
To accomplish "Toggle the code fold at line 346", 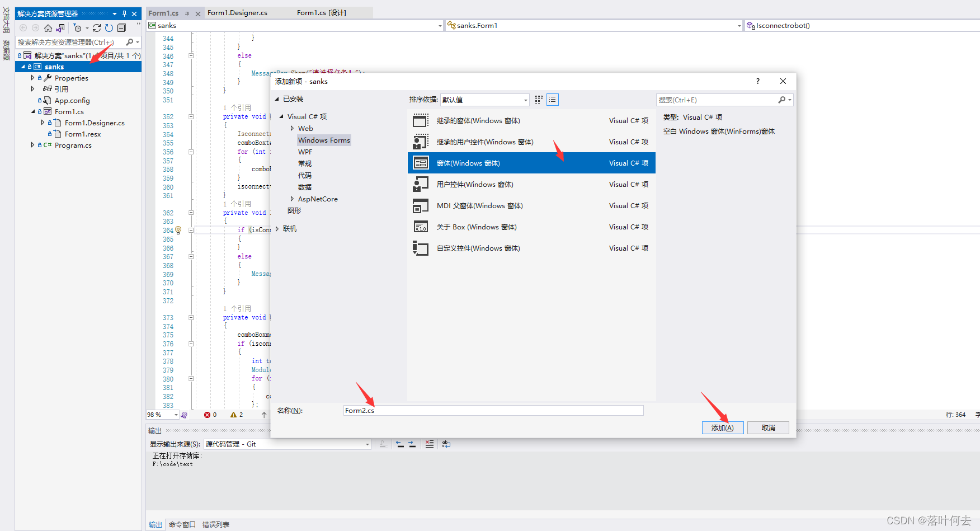I will (191, 55).
